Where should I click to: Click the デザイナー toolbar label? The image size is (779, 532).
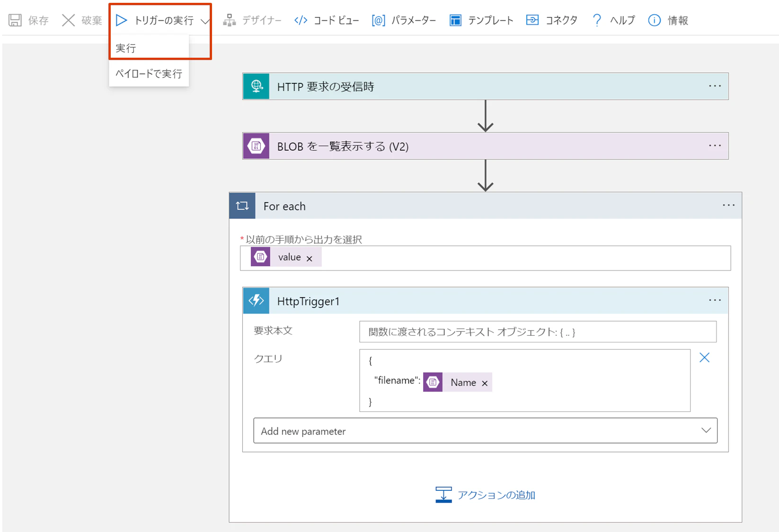262,20
